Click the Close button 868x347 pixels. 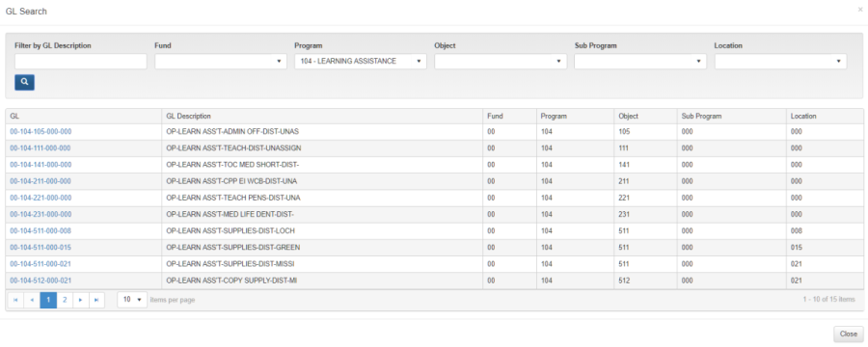pyautogui.click(x=848, y=334)
